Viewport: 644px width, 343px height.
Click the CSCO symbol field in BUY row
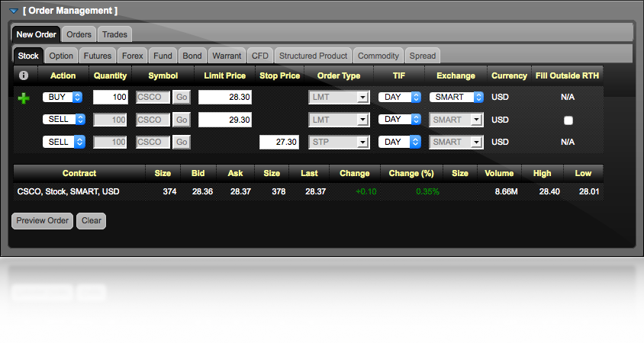(153, 98)
